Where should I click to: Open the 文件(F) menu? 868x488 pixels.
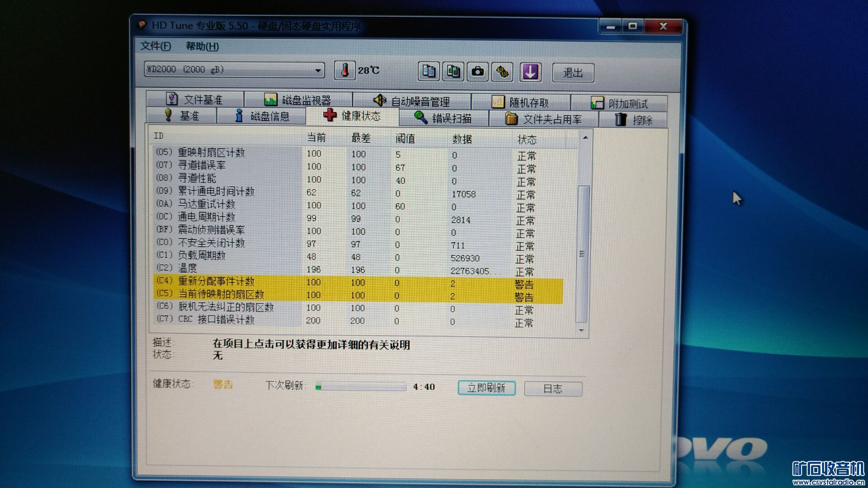pos(156,46)
